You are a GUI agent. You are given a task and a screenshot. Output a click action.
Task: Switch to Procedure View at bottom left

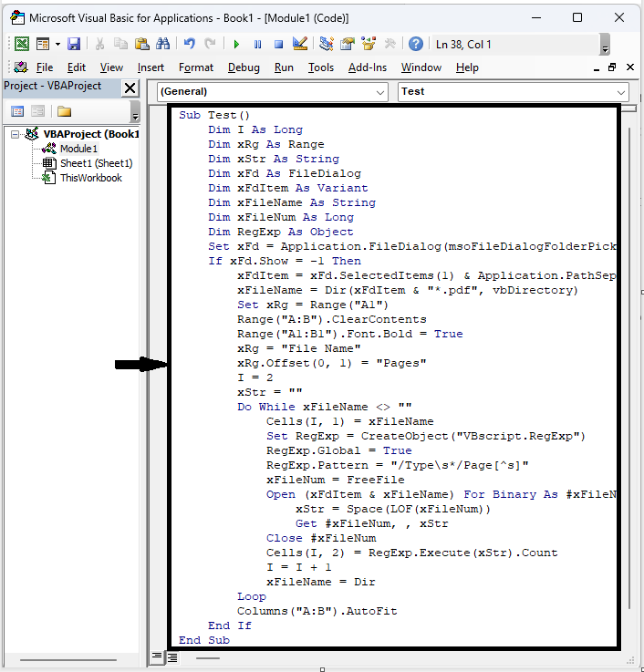coord(157,656)
